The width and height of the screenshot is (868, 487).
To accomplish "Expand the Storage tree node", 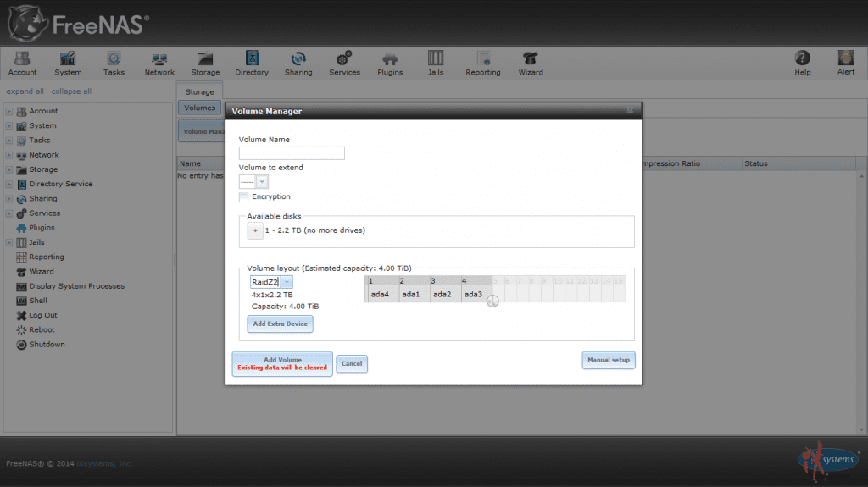I will pos(8,169).
